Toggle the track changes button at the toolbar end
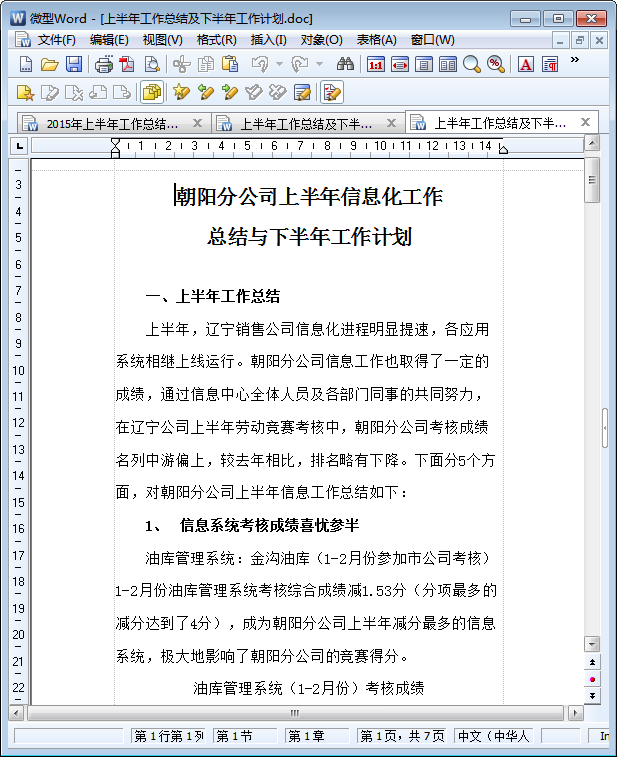The width and height of the screenshot is (617, 757). (332, 92)
